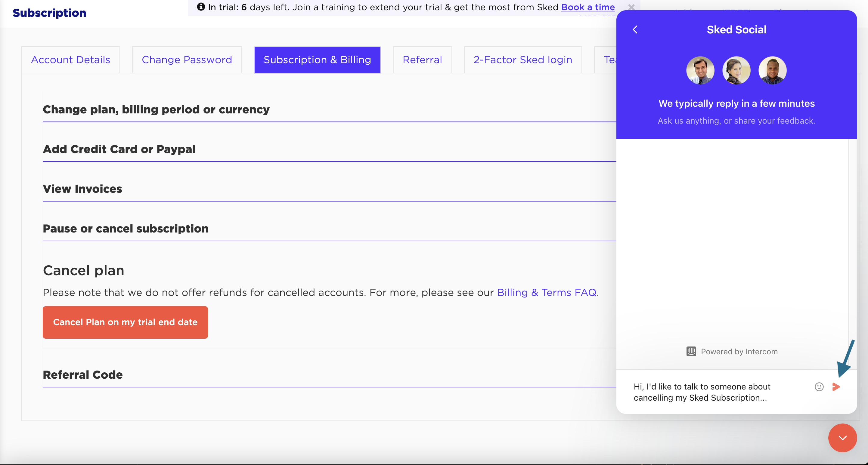
Task: Dismiss the trial banner with the X
Action: (x=631, y=7)
